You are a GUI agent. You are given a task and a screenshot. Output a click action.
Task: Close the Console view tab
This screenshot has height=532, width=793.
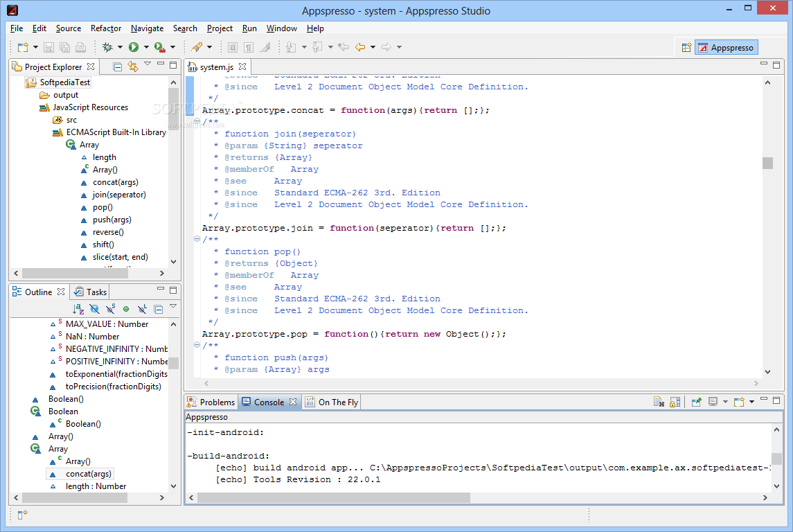tap(293, 402)
